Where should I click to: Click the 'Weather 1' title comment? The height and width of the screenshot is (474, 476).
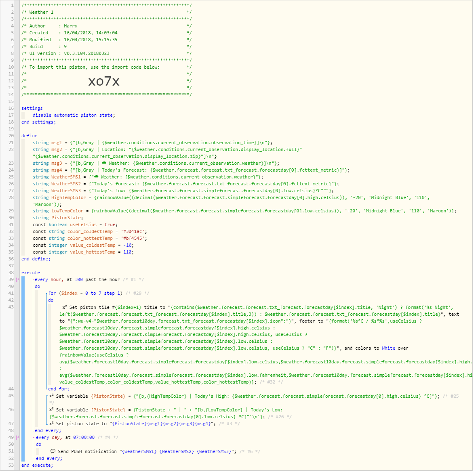[107, 13]
